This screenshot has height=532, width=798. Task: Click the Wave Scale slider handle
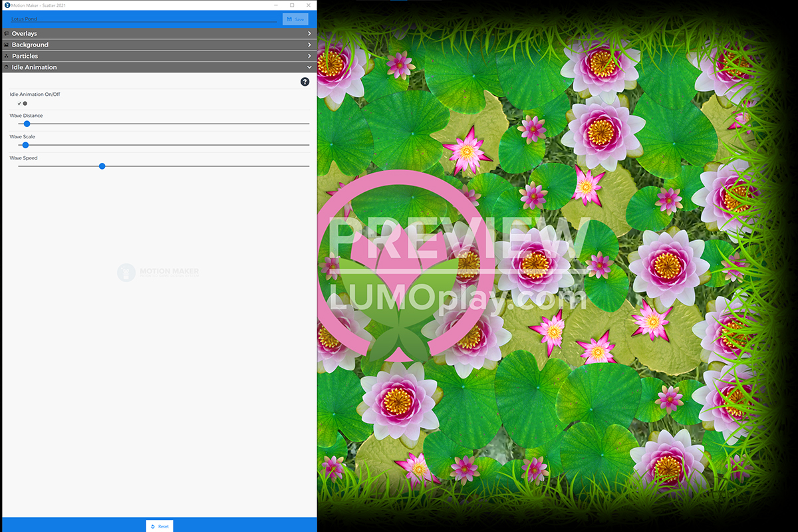pos(26,145)
